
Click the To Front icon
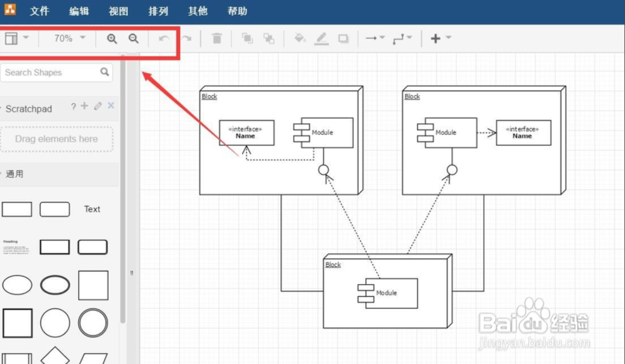click(247, 38)
